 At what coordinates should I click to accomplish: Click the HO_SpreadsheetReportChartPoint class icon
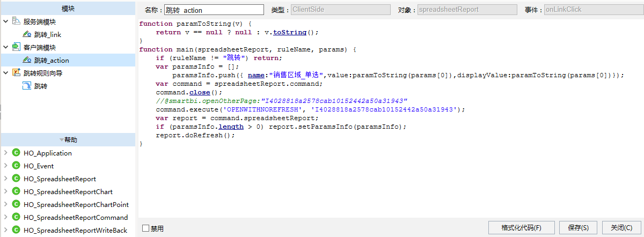coord(16,204)
